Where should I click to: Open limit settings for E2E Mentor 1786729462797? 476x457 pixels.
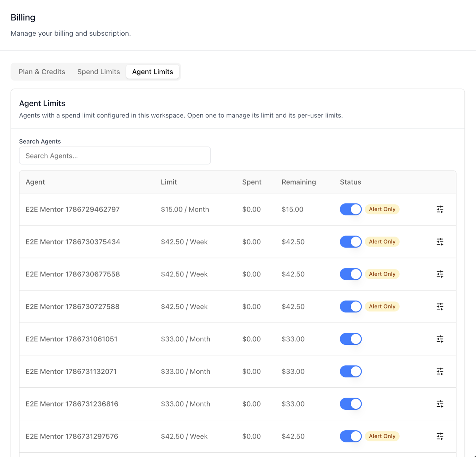tap(440, 209)
